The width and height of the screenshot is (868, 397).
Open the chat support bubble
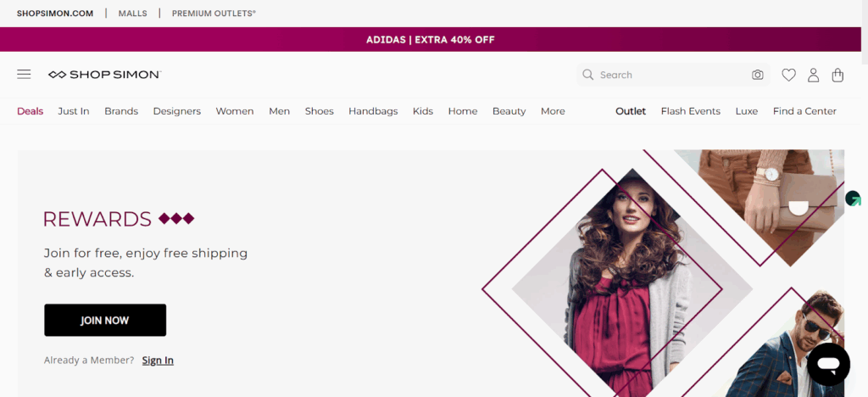click(828, 365)
